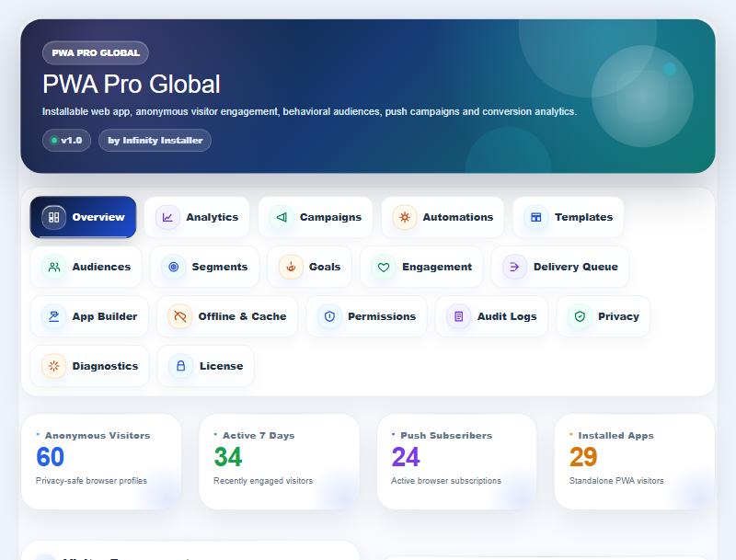This screenshot has width=736, height=560.
Task: Click the Delivery Queue arrow icon
Action: point(514,267)
